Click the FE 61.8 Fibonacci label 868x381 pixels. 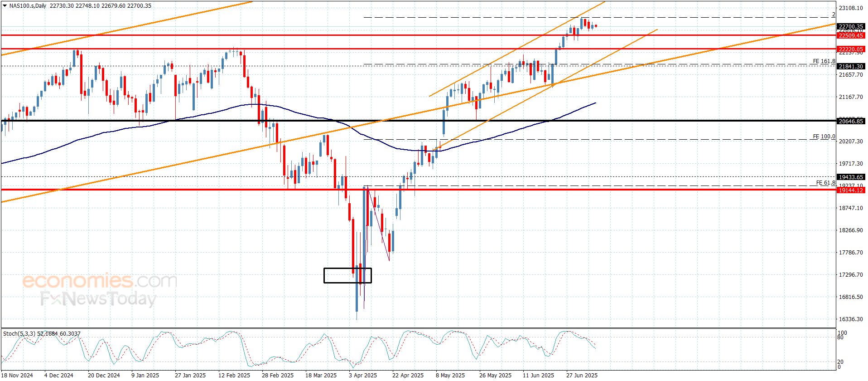pos(826,183)
